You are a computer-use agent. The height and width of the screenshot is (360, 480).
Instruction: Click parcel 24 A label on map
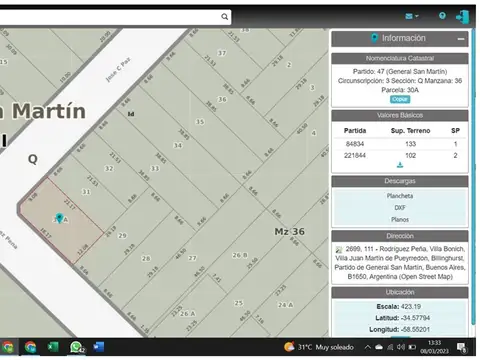(285, 305)
